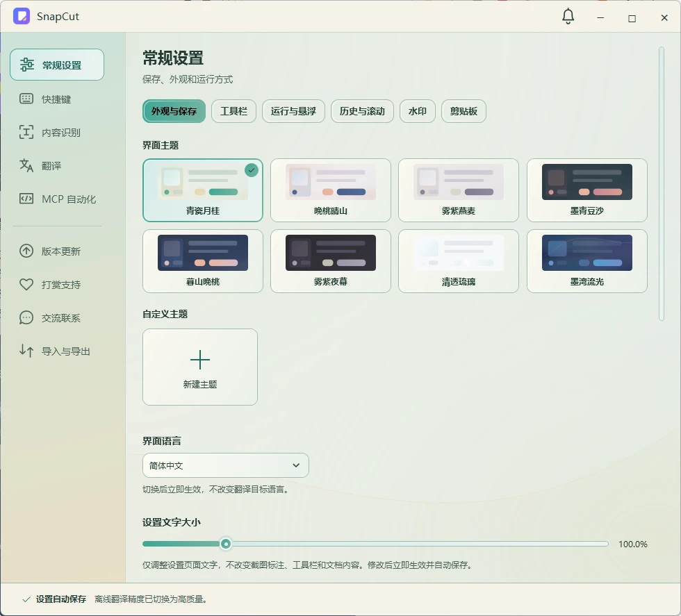Switch to the 水印 tab

click(418, 111)
